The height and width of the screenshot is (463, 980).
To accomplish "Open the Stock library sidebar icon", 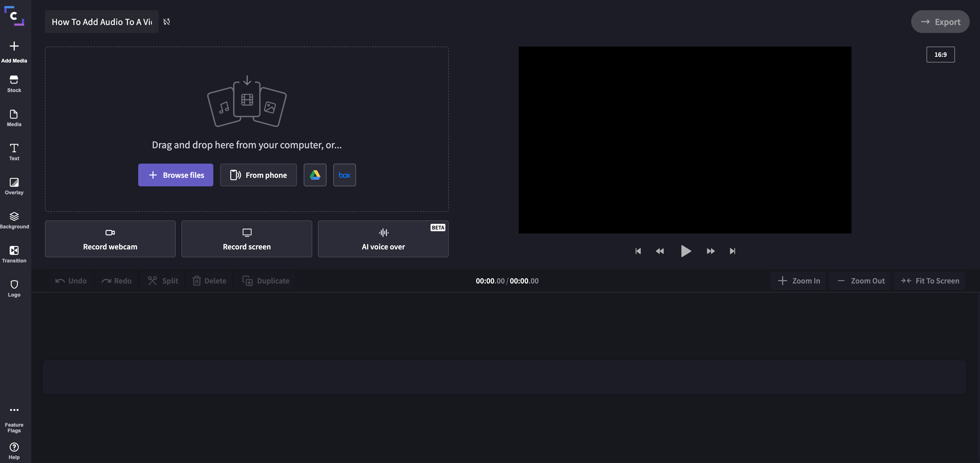I will click(14, 84).
